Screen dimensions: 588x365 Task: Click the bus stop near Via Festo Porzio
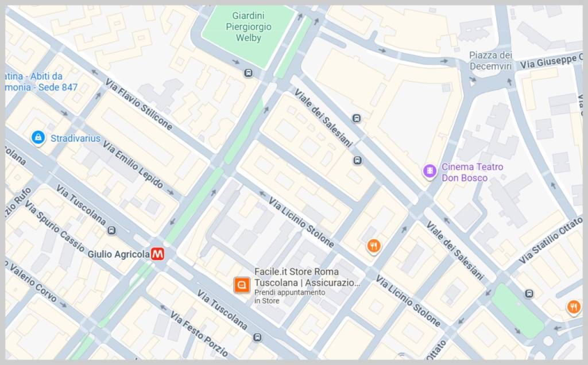pos(257,337)
